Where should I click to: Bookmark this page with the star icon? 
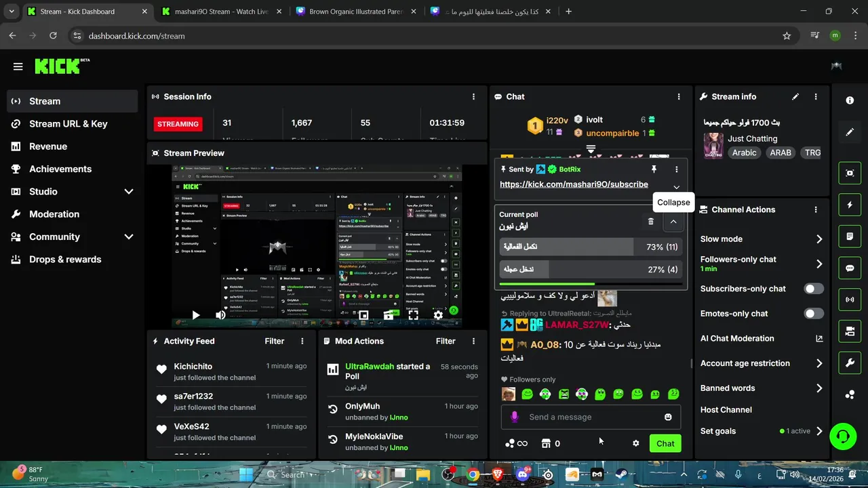point(787,36)
